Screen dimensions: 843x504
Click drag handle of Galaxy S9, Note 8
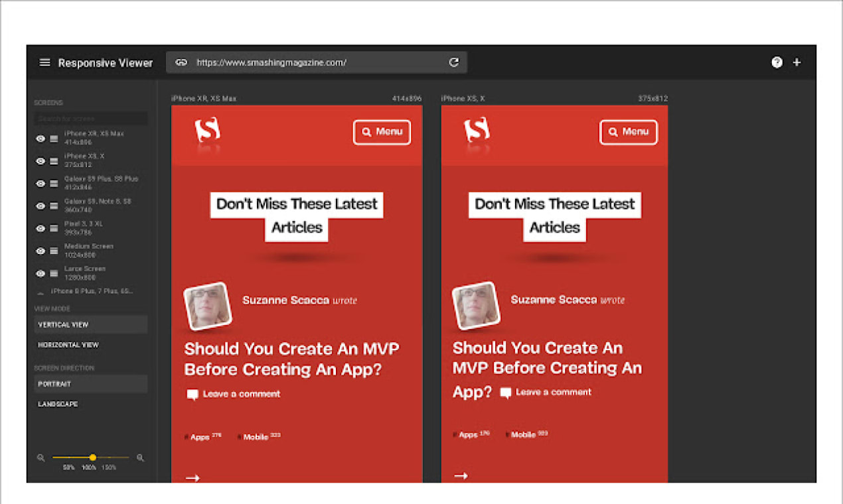pyautogui.click(x=54, y=206)
